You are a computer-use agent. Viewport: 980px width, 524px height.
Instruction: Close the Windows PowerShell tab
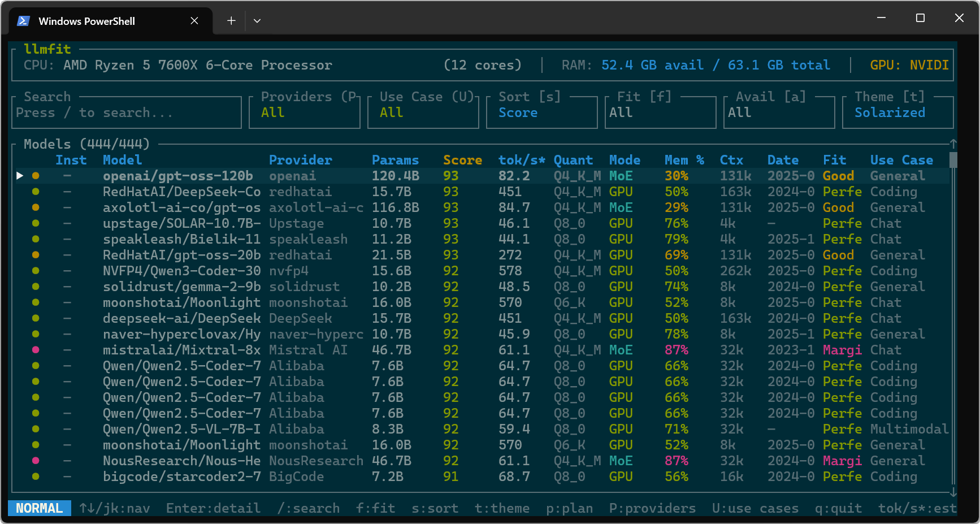(x=194, y=21)
